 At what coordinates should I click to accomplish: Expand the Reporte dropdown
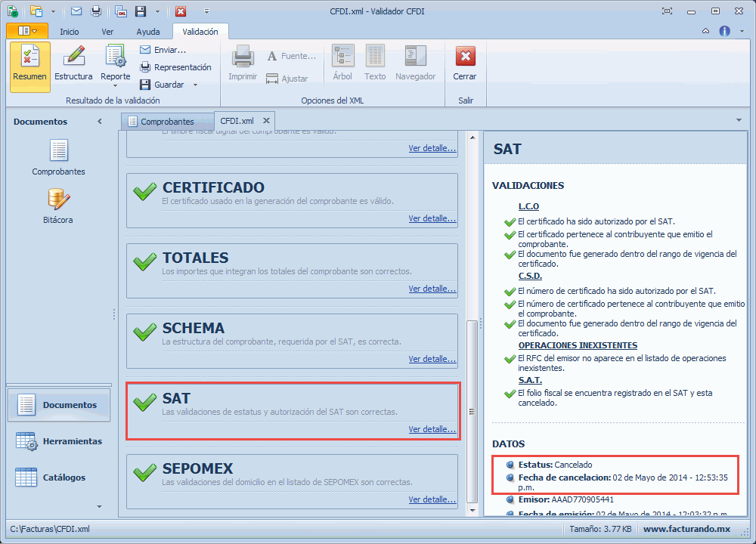coord(116,77)
